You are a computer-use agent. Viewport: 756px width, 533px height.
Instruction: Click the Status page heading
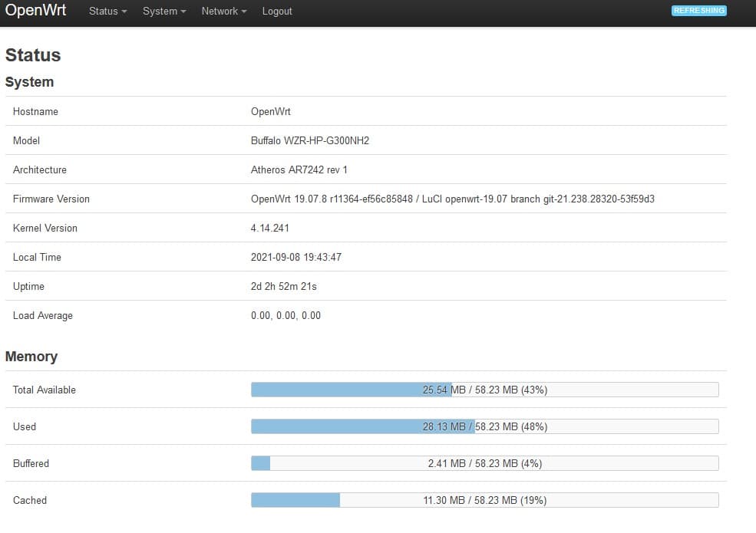(x=33, y=54)
